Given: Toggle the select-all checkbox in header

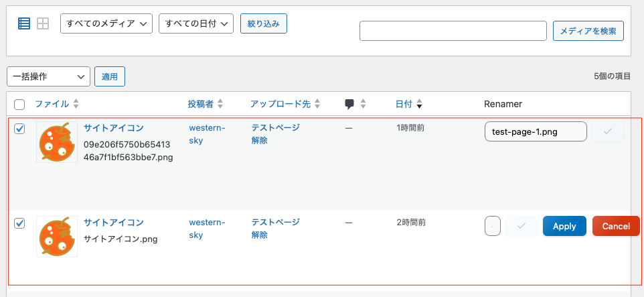Looking at the screenshot, I should coord(19,105).
